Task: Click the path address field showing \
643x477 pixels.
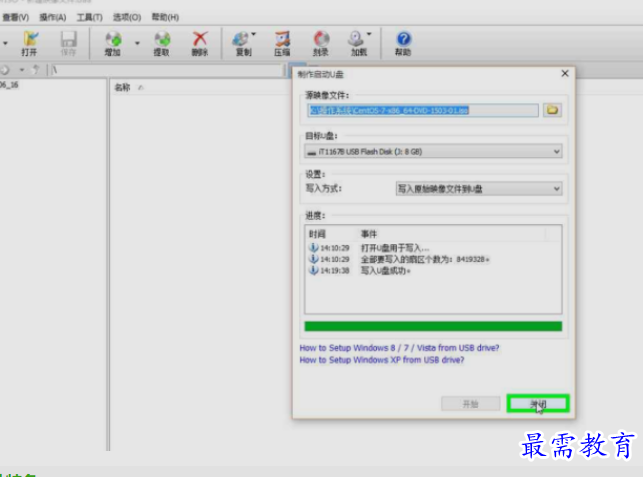Action: pos(165,70)
